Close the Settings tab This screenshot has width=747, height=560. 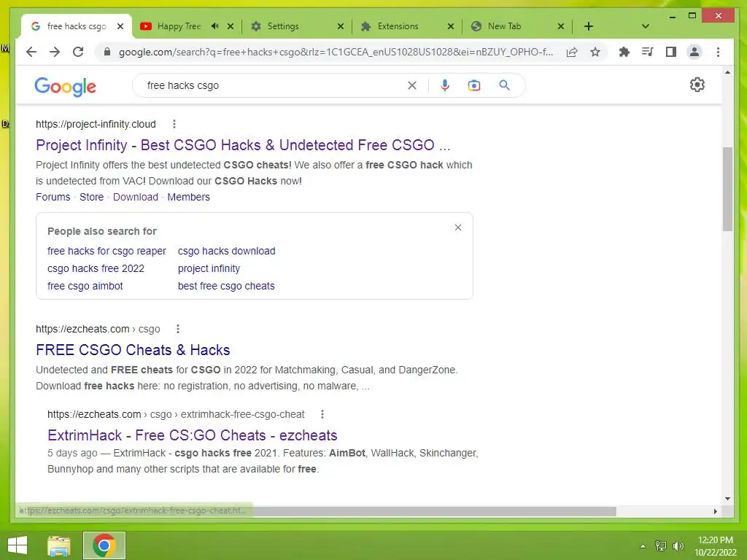[341, 26]
